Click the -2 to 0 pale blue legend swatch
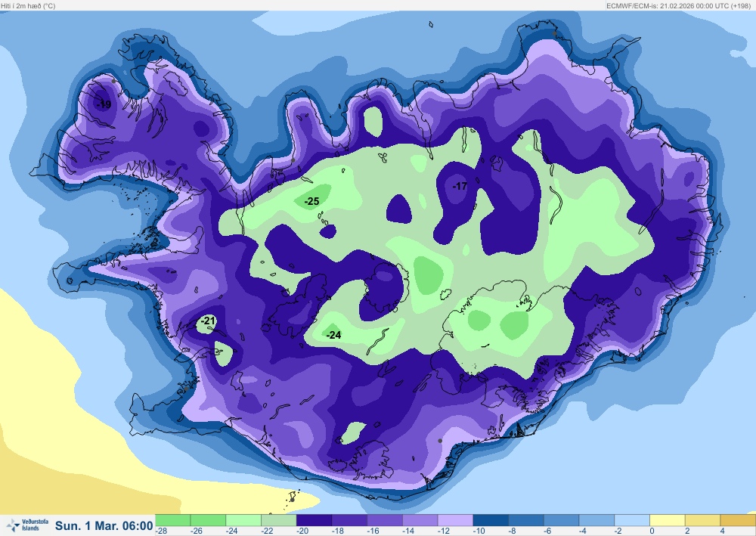The image size is (756, 536). click(x=632, y=520)
